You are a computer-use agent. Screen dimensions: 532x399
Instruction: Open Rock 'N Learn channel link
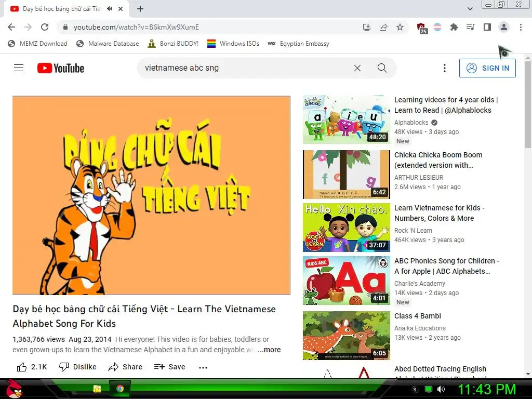coord(413,230)
